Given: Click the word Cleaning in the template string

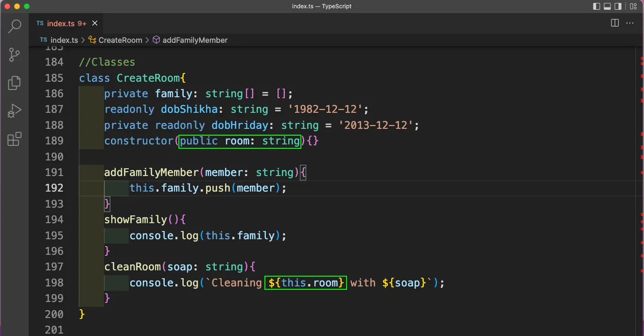Looking at the screenshot, I should click(237, 283).
